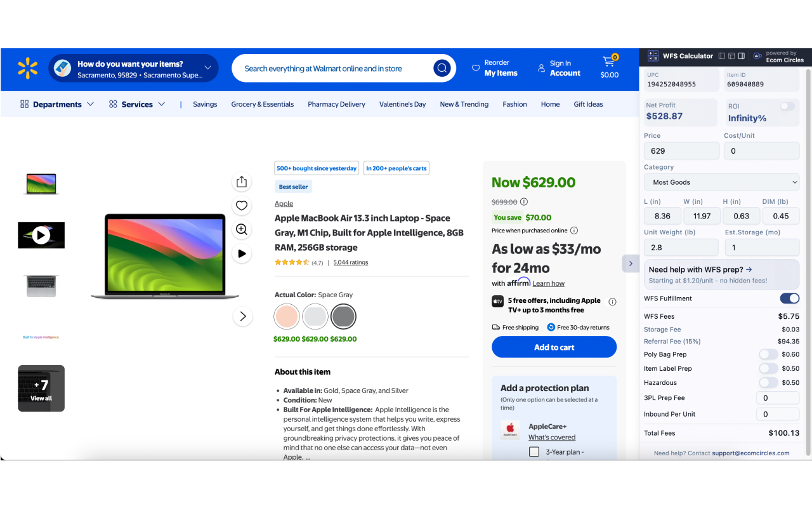Image resolution: width=812 pixels, height=508 pixels.
Task: Click the shopping cart icon showing $0.00
Action: (x=609, y=66)
